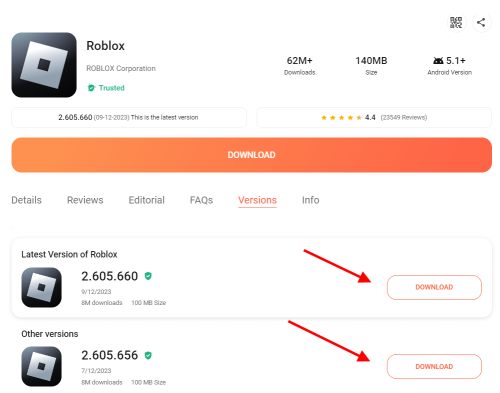Screen dimensions: 500x393
Task: Select the Versions tab
Action: click(x=257, y=200)
